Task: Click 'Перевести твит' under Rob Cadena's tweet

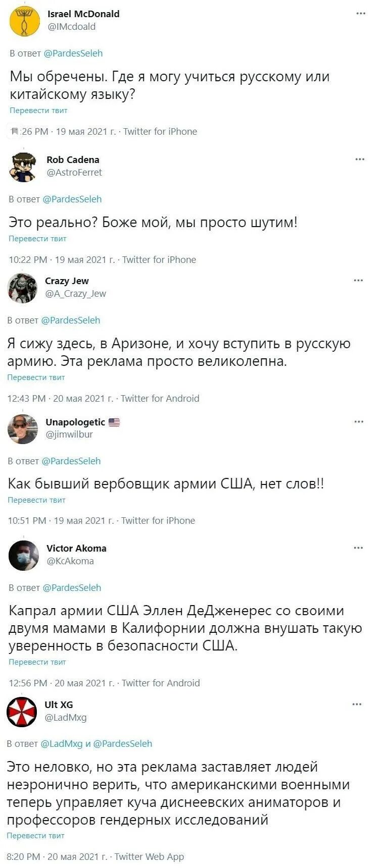Action: 37,238
